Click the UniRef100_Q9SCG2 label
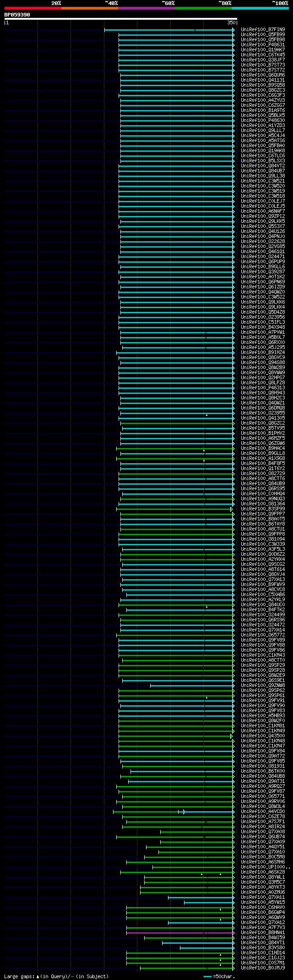Viewport: 293px width, 980px height. click(x=263, y=565)
